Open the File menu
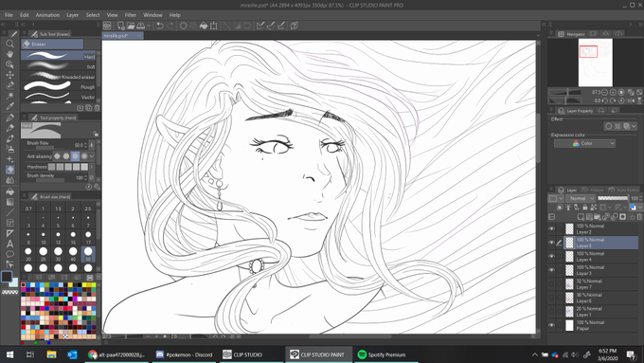Viewport: 644px width, 363px height. tap(9, 15)
